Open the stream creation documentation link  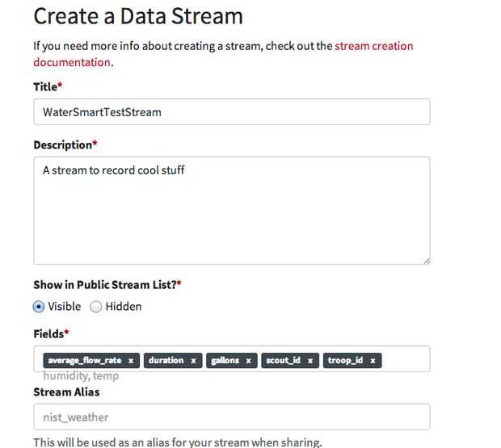coord(374,46)
